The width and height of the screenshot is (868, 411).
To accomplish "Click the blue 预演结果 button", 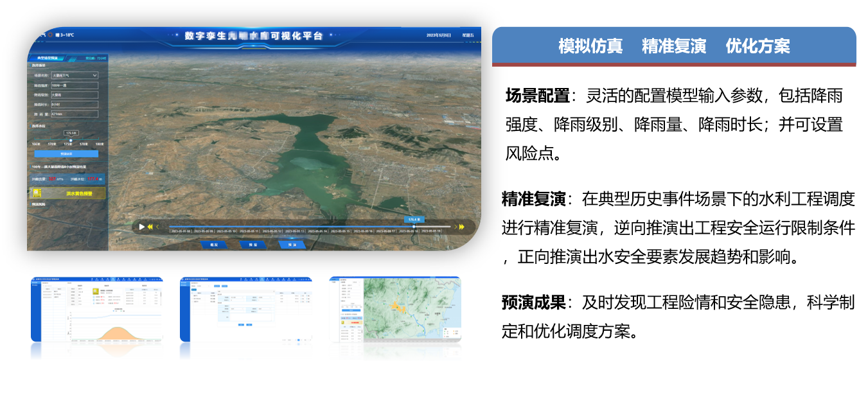I will point(66,154).
